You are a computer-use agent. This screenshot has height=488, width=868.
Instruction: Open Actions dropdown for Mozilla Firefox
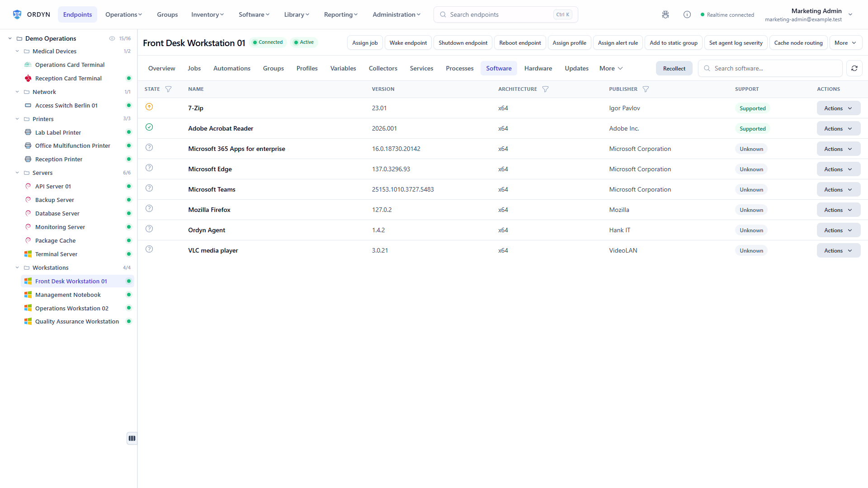pos(838,210)
